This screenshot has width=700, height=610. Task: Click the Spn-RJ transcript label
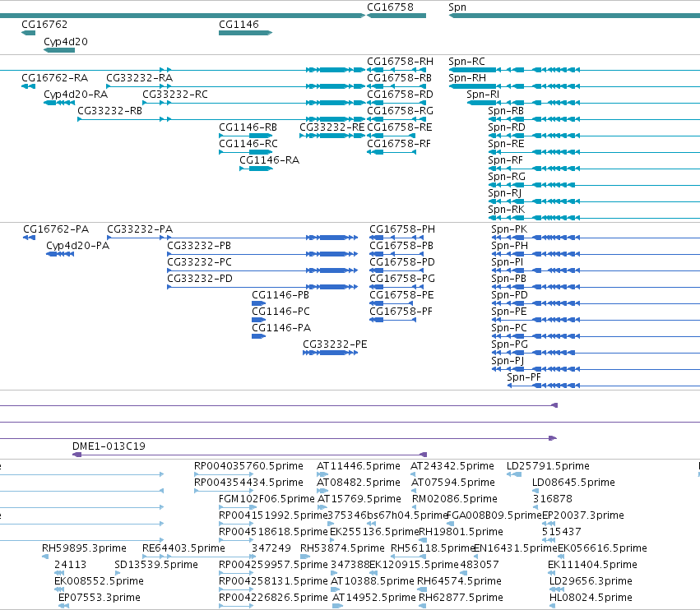point(504,192)
